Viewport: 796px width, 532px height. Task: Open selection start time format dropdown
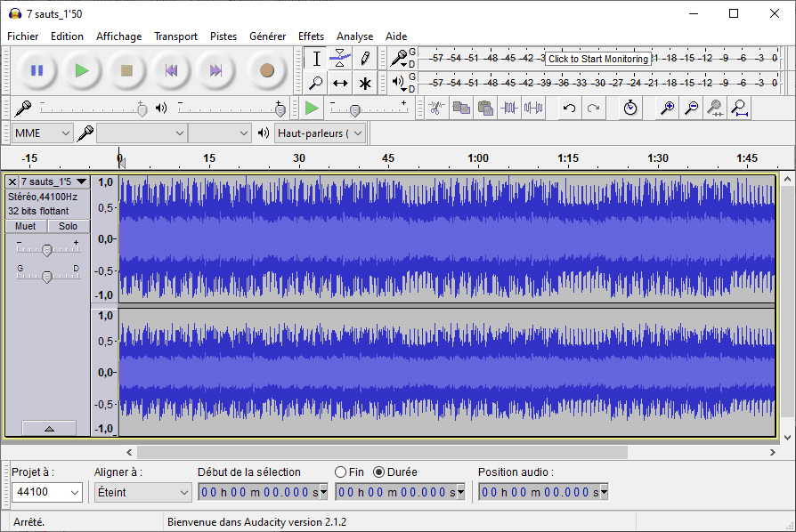pyautogui.click(x=324, y=492)
